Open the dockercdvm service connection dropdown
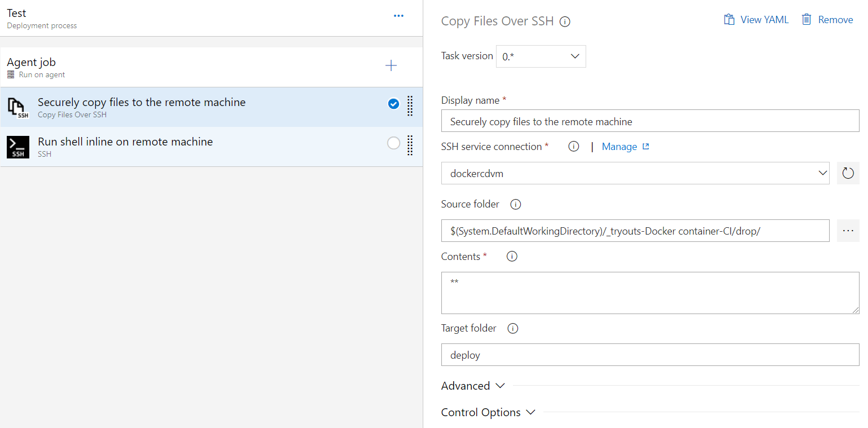 click(635, 173)
